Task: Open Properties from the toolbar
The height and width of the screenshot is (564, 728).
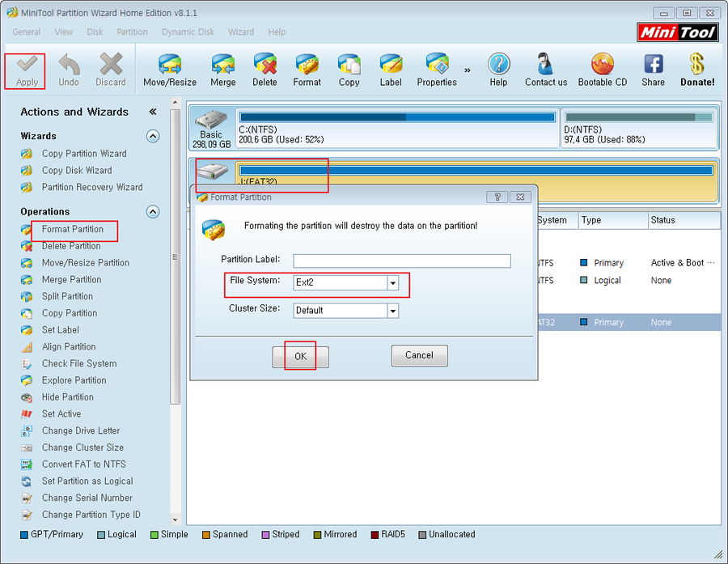Action: coord(437,65)
